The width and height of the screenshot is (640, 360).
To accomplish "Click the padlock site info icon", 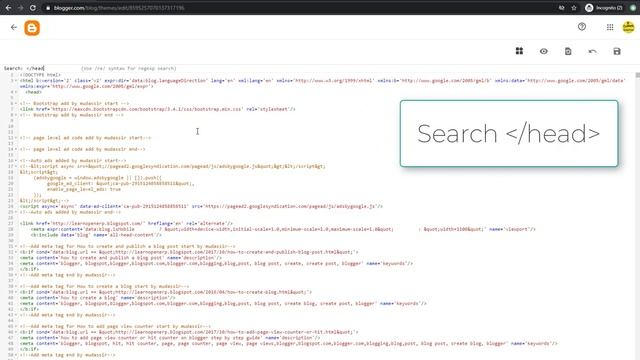I will [x=48, y=8].
